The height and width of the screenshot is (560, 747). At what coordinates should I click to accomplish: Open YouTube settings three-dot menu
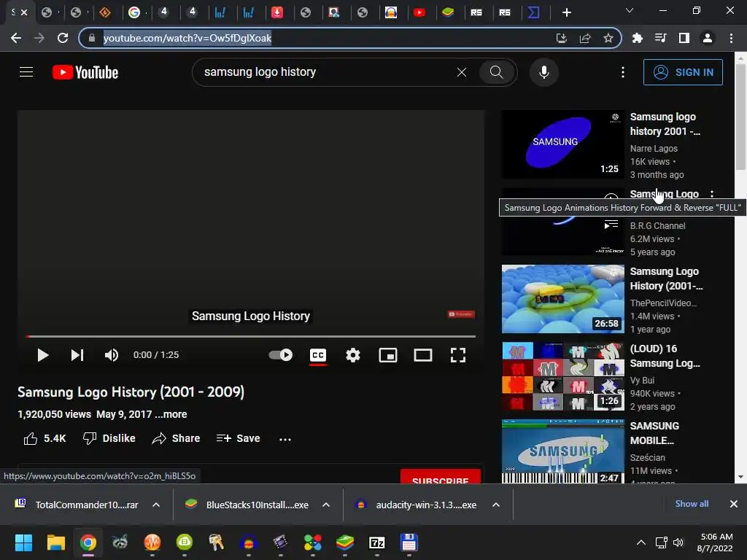(623, 72)
